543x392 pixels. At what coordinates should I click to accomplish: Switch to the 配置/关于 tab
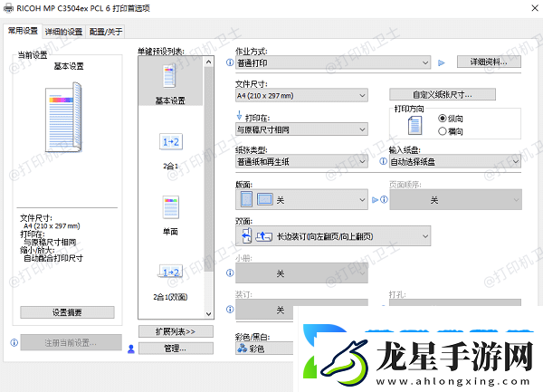(x=106, y=32)
